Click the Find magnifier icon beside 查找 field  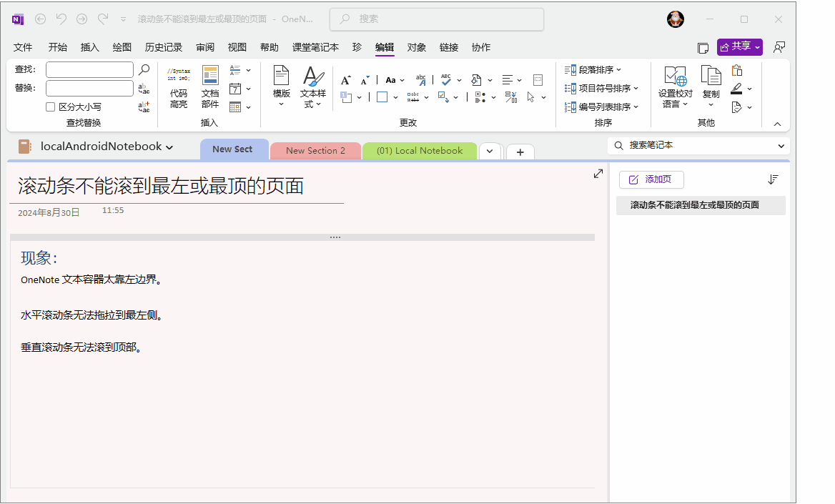(x=144, y=69)
